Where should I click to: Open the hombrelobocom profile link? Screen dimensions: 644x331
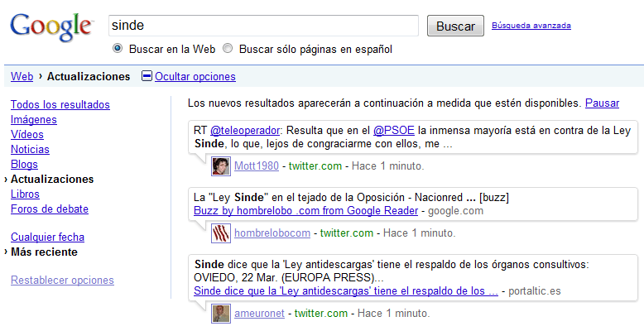(x=272, y=233)
